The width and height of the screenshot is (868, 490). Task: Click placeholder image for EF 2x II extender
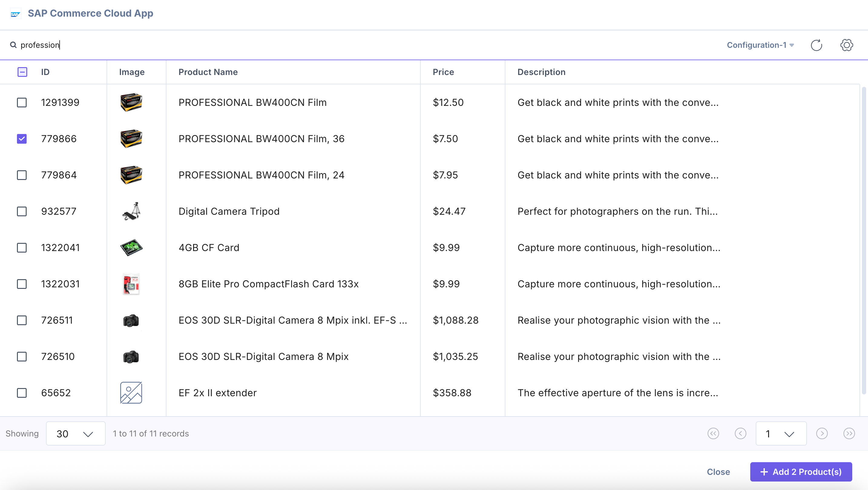pos(131,393)
